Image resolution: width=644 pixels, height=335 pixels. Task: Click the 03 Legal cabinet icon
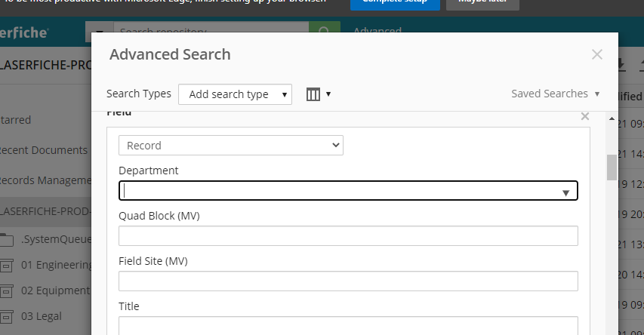point(7,316)
